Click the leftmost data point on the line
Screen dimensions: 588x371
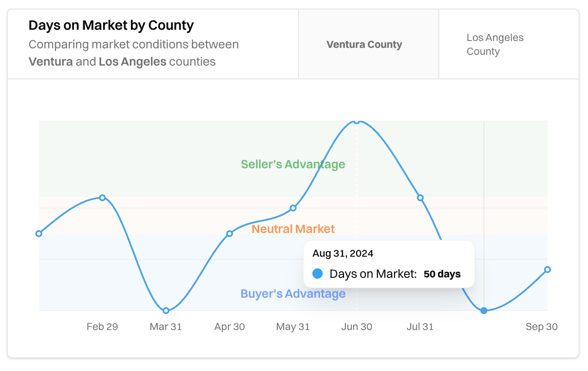(39, 233)
